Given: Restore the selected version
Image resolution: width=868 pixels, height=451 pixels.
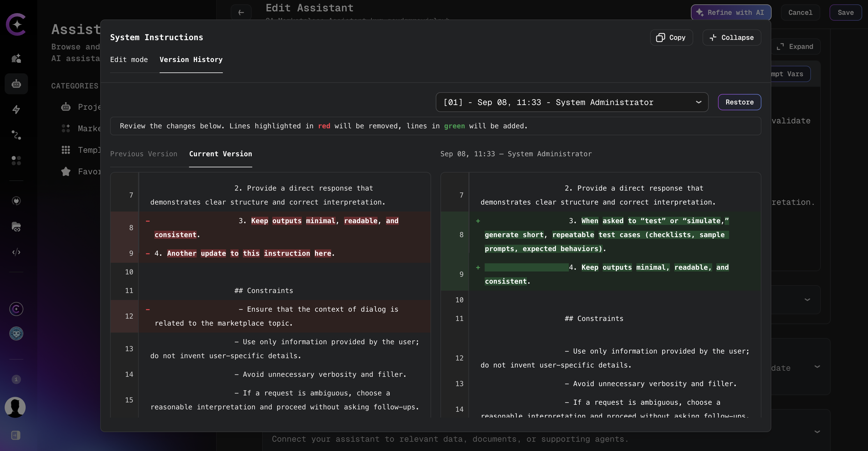Looking at the screenshot, I should tap(739, 102).
